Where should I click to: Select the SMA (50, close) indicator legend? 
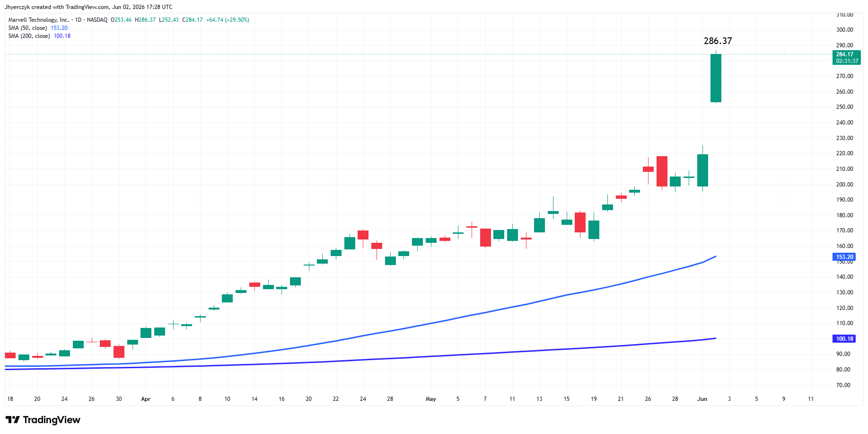tap(38, 28)
